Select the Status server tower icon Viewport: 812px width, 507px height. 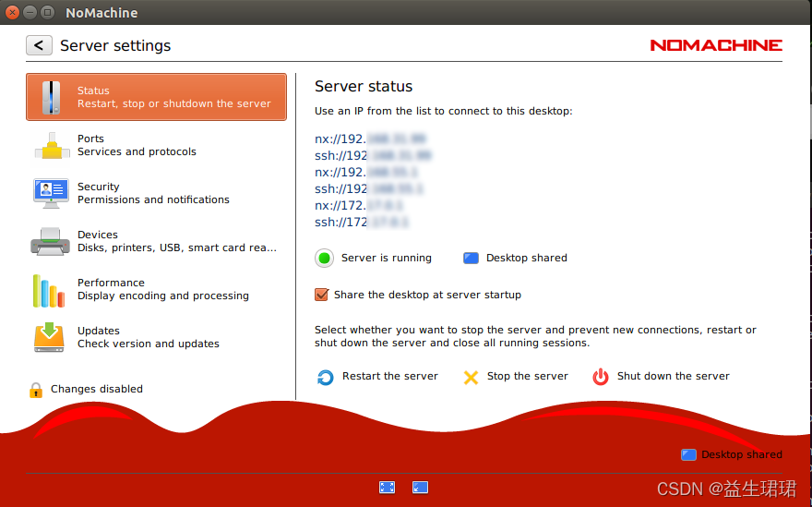[x=51, y=97]
